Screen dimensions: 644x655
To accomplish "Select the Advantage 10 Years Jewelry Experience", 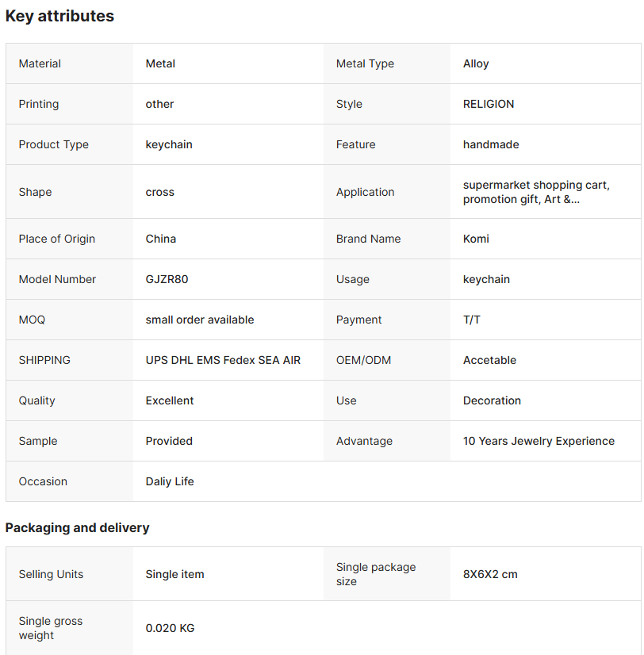I will (539, 441).
